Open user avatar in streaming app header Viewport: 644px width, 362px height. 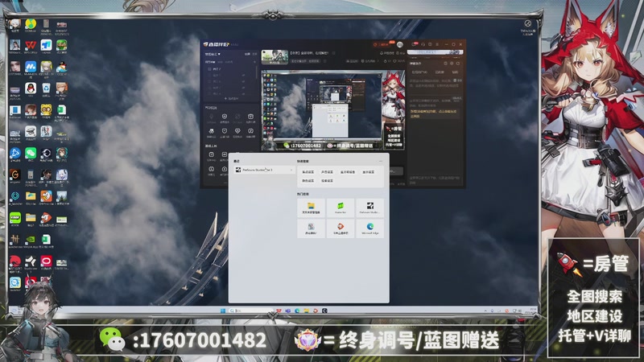(x=398, y=44)
